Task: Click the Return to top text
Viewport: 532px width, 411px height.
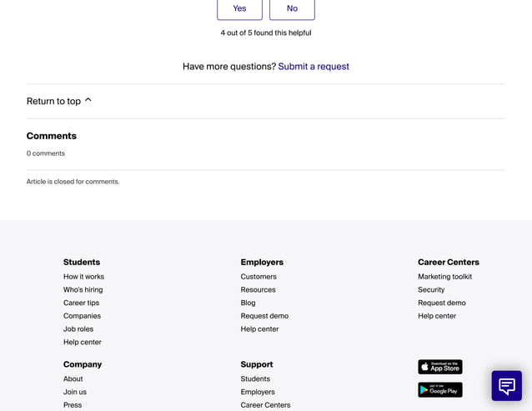Action: [53, 101]
